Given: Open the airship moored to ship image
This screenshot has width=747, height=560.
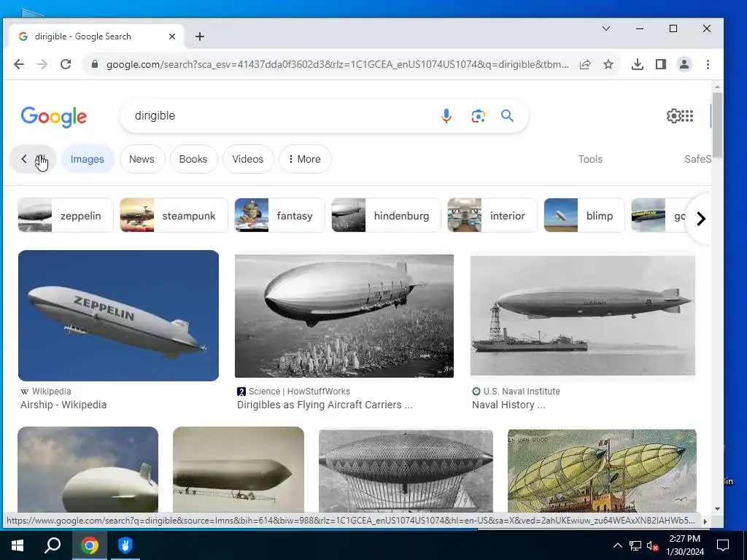Looking at the screenshot, I should tap(583, 316).
